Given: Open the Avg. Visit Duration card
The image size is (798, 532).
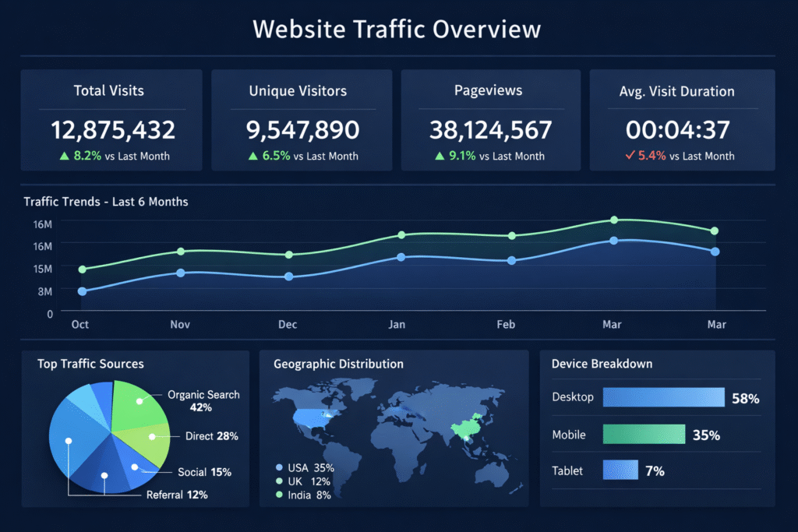Looking at the screenshot, I should (x=682, y=120).
